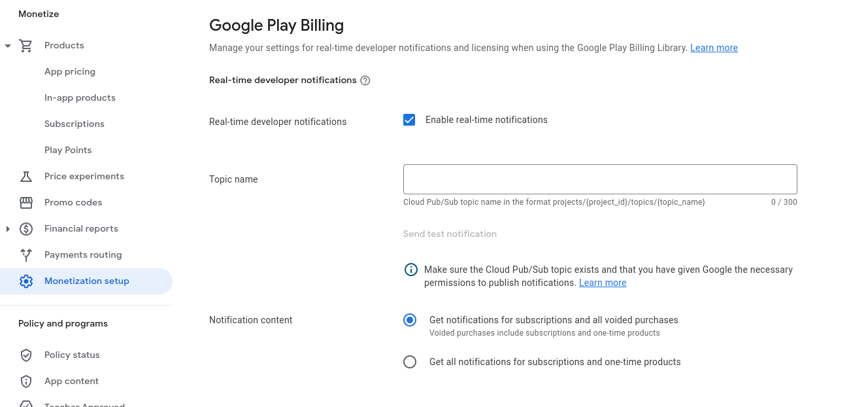Image resolution: width=868 pixels, height=407 pixels.
Task: Open Financial reports via its dollar icon
Action: pos(25,228)
